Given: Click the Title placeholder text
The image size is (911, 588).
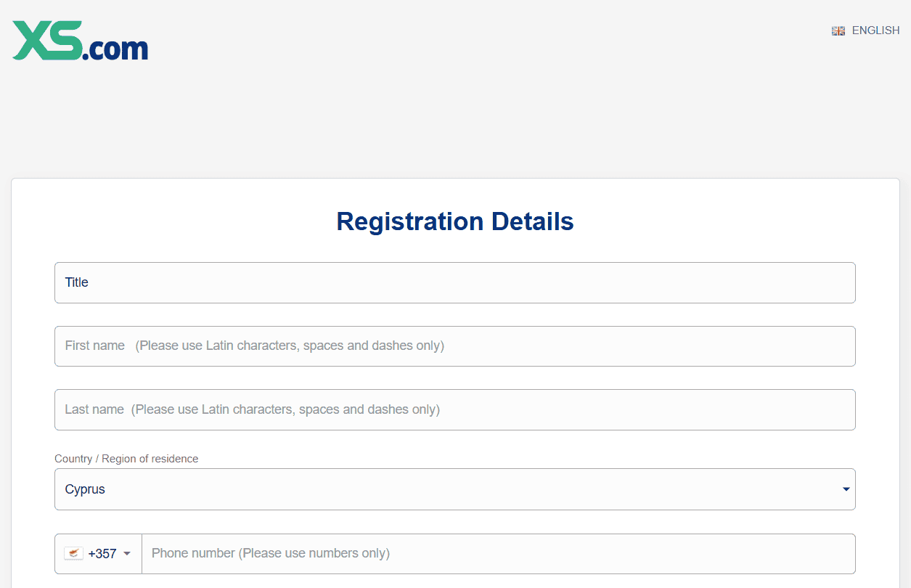Looking at the screenshot, I should click(x=77, y=282).
